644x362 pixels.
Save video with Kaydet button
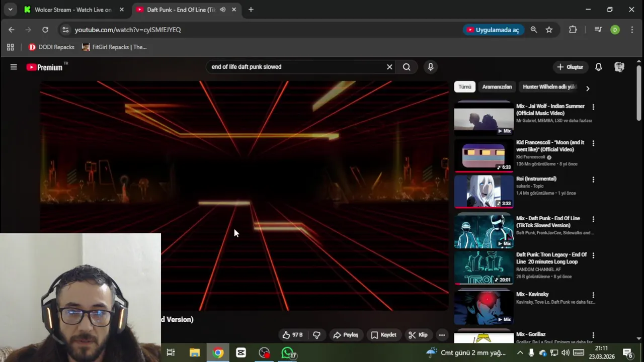384,335
